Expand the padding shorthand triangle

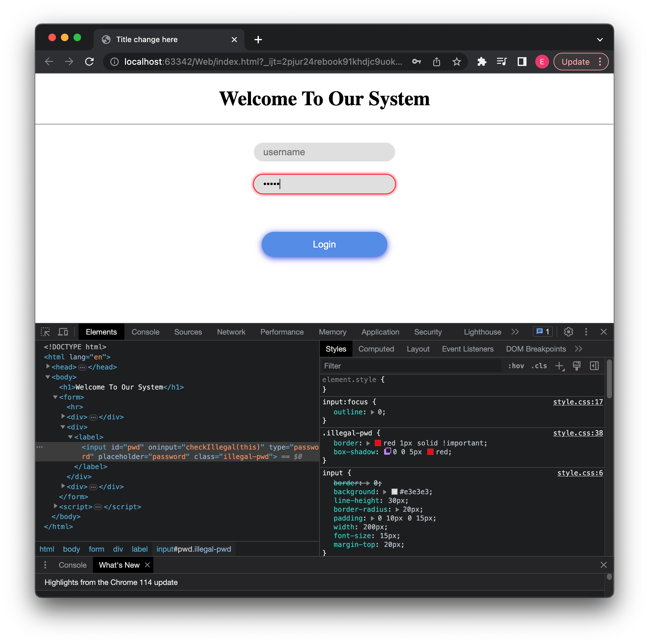(x=372, y=518)
